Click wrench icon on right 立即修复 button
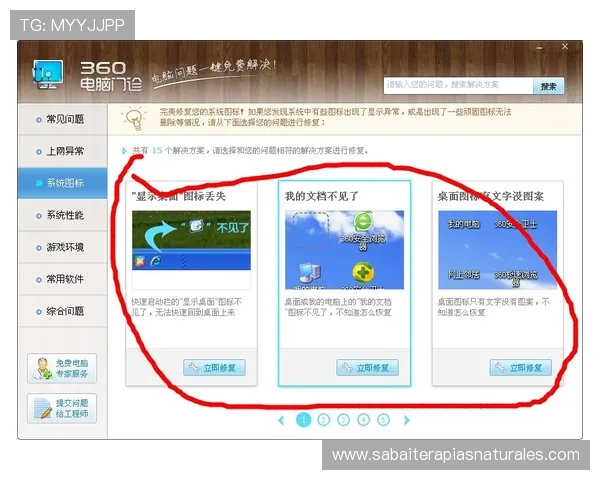Viewport: 600px width, 480px height. [x=500, y=368]
